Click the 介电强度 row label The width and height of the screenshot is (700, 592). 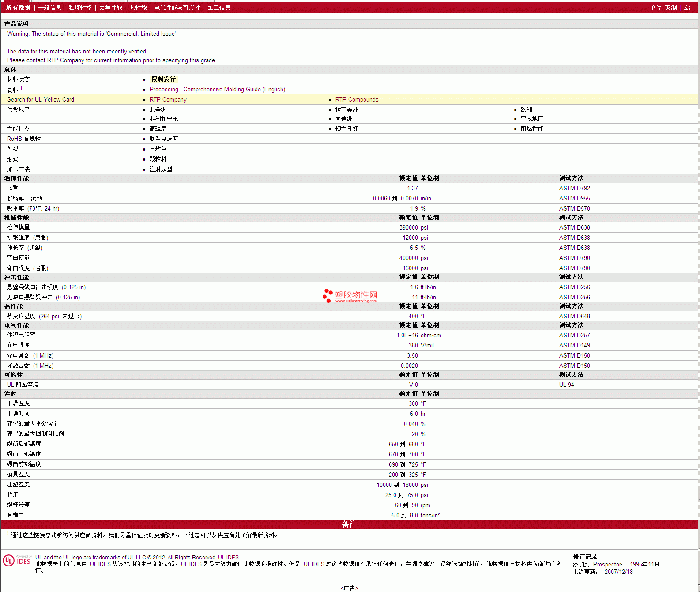point(18,345)
